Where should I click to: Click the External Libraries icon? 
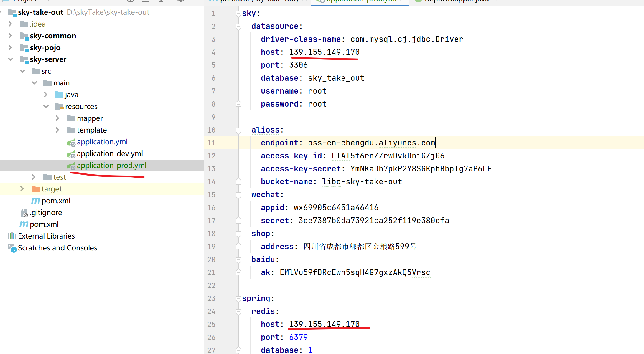(x=12, y=236)
